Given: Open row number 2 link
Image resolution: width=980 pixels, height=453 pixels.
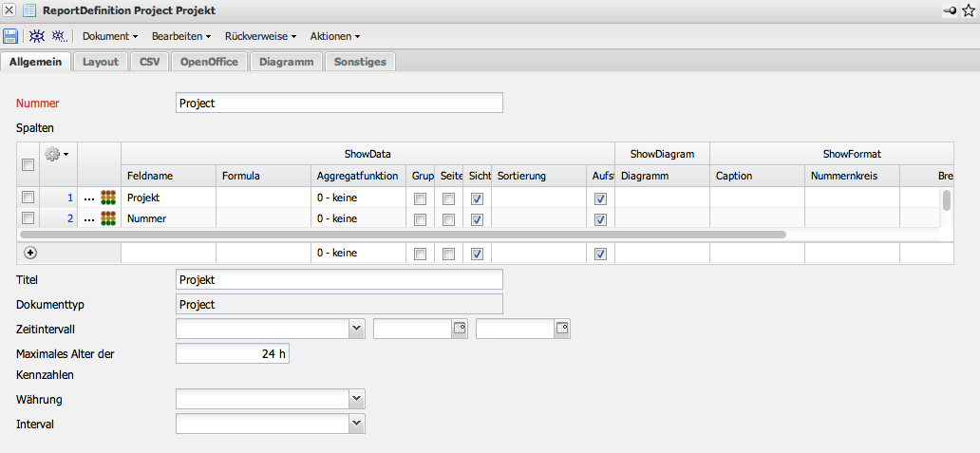Looking at the screenshot, I should click(x=70, y=219).
